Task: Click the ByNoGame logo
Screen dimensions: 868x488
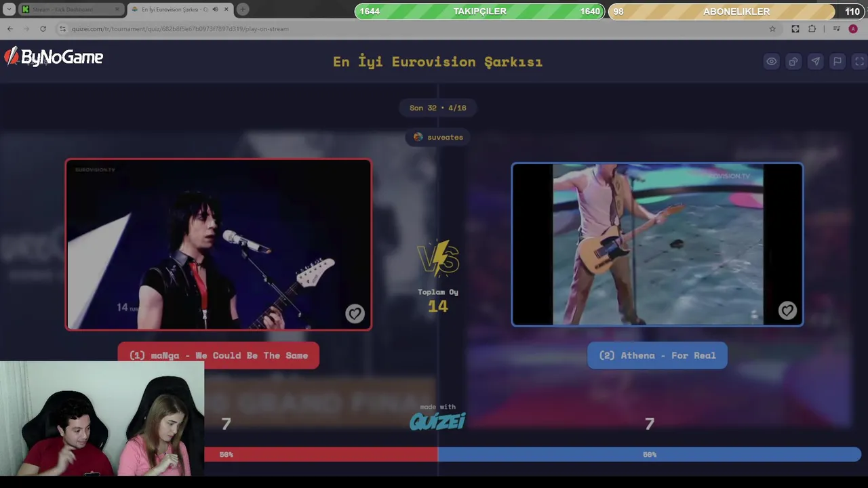Action: coord(54,58)
